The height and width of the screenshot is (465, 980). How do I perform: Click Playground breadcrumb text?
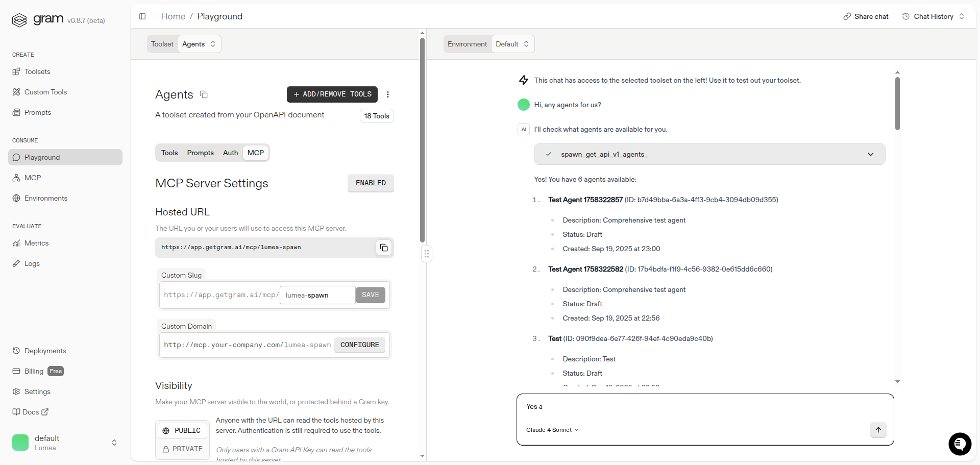(x=220, y=16)
